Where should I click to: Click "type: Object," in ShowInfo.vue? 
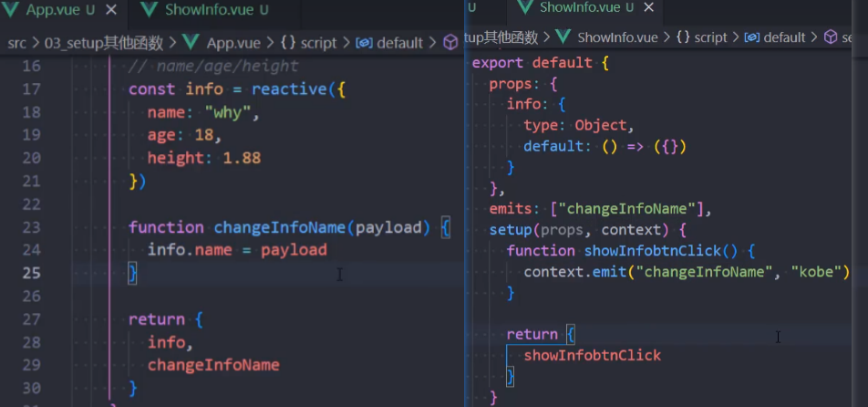(x=579, y=126)
